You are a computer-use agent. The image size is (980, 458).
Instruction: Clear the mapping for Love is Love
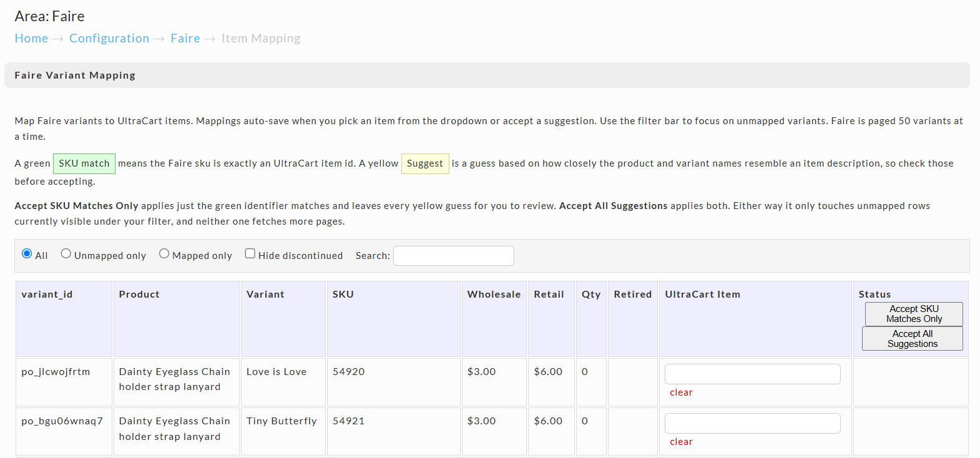point(681,392)
